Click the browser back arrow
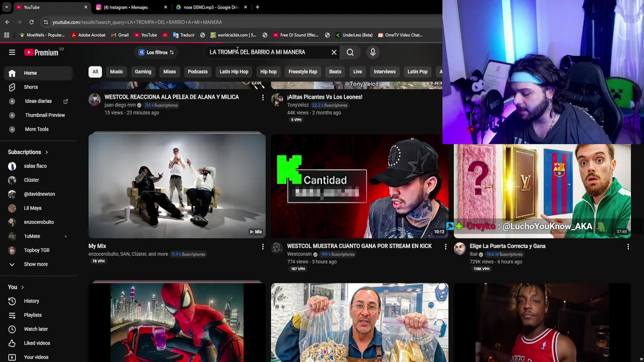The height and width of the screenshot is (362, 644). [7, 22]
